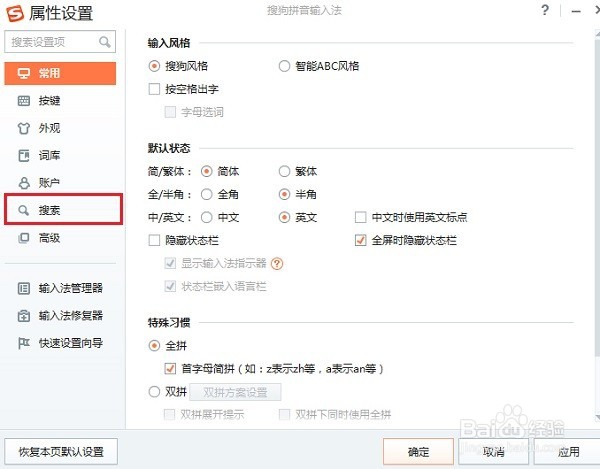Go to the 词库 settings tab
The image size is (600, 469).
click(60, 156)
